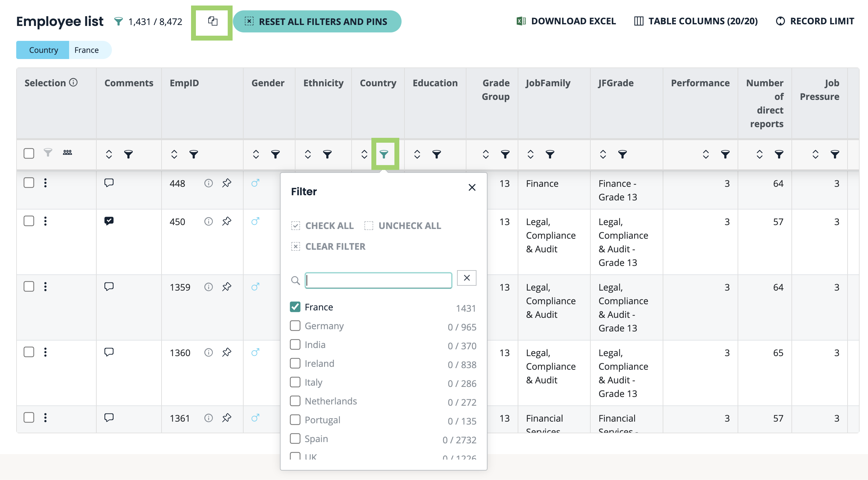
Task: Open info icon for employee 1359
Action: coord(209,287)
